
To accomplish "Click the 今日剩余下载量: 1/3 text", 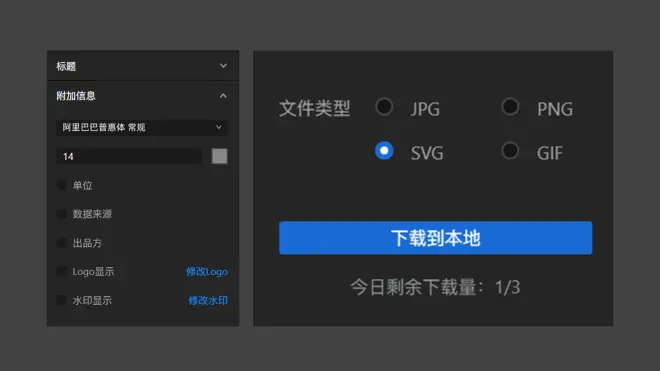I will 435,288.
